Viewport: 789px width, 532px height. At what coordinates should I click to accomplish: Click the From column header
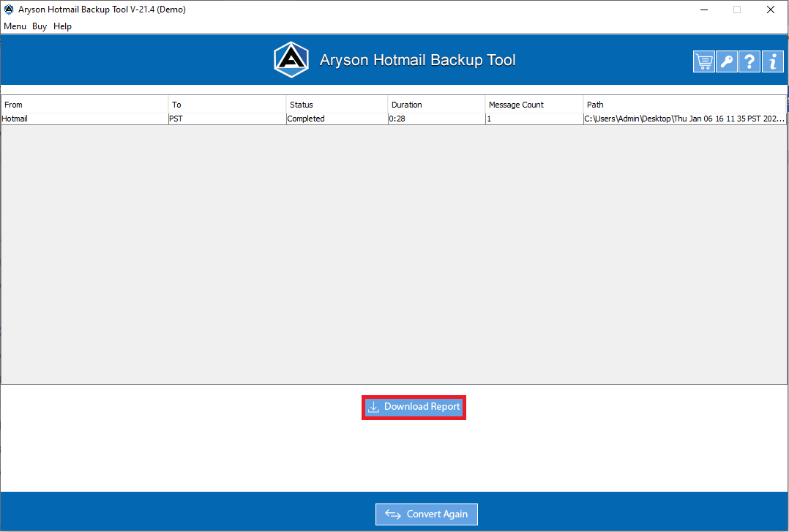click(85, 105)
